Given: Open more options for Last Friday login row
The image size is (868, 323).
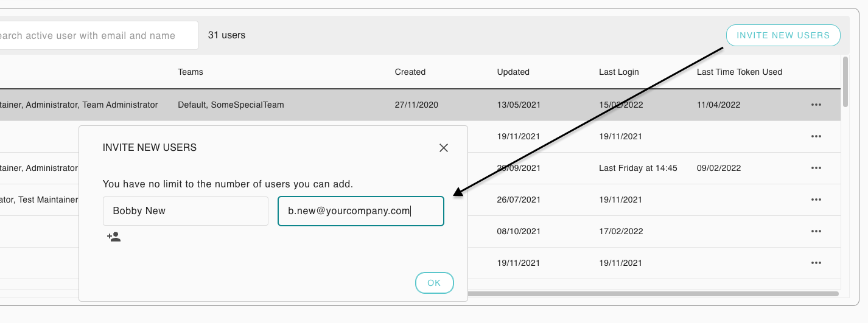Looking at the screenshot, I should click(816, 168).
